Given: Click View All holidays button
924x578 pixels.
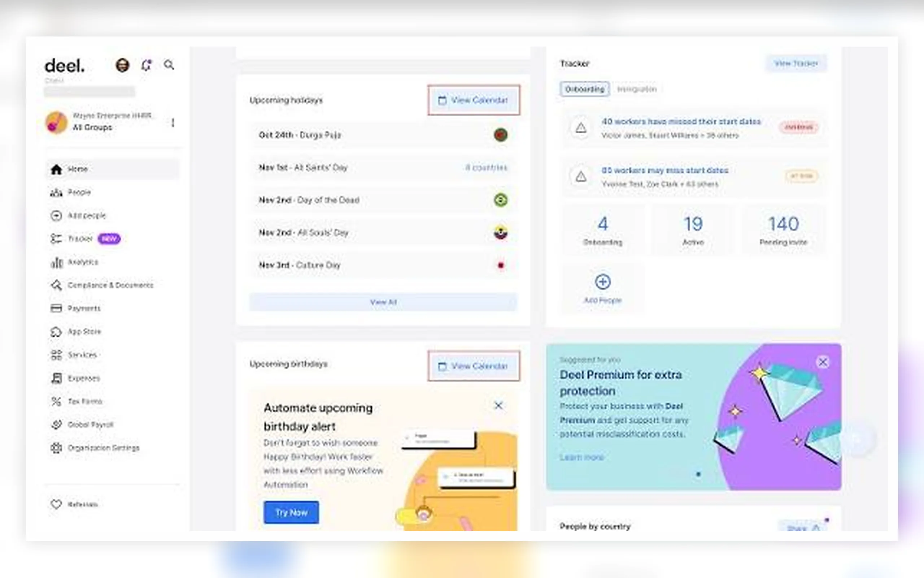Looking at the screenshot, I should [383, 302].
